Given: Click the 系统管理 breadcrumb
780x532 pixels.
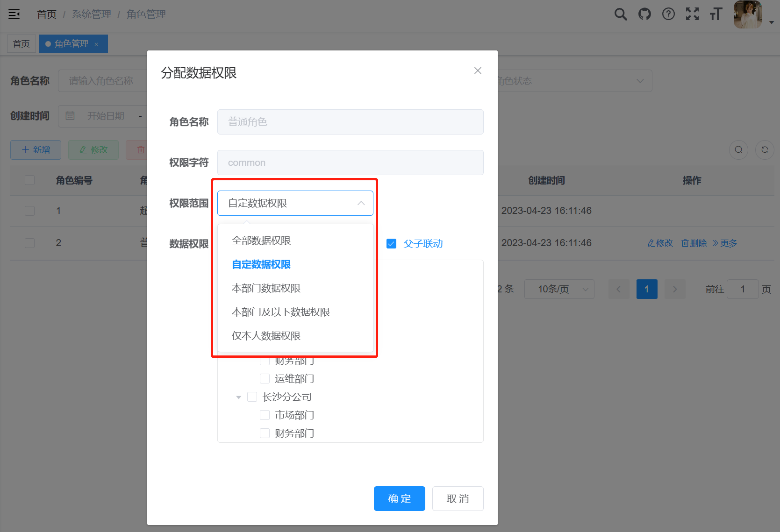Looking at the screenshot, I should pyautogui.click(x=92, y=14).
